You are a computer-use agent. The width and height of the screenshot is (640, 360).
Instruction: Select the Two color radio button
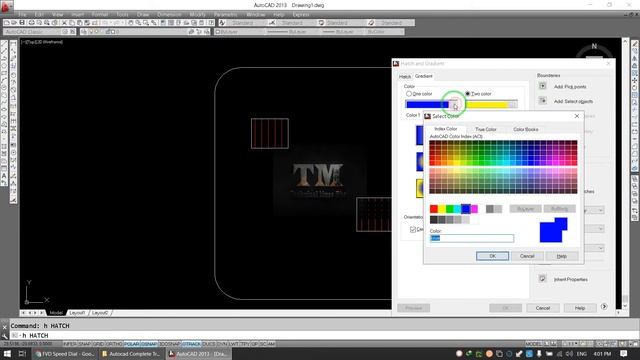[468, 94]
